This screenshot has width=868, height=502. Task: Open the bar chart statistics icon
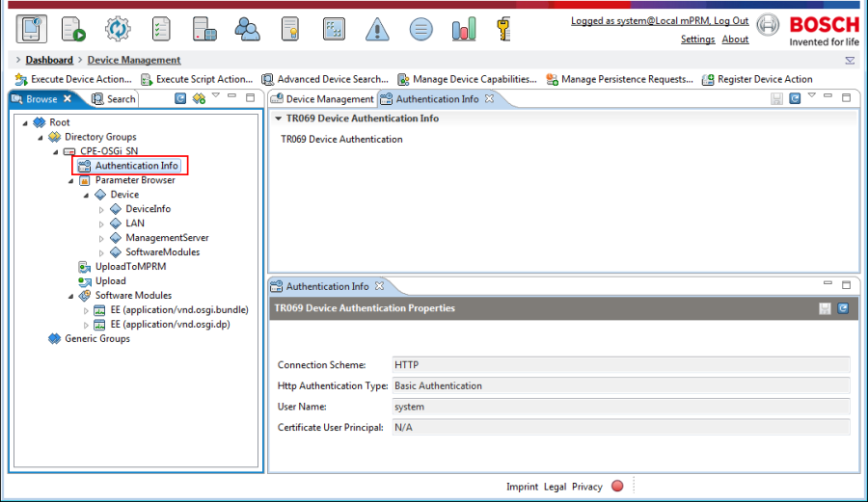tap(463, 29)
